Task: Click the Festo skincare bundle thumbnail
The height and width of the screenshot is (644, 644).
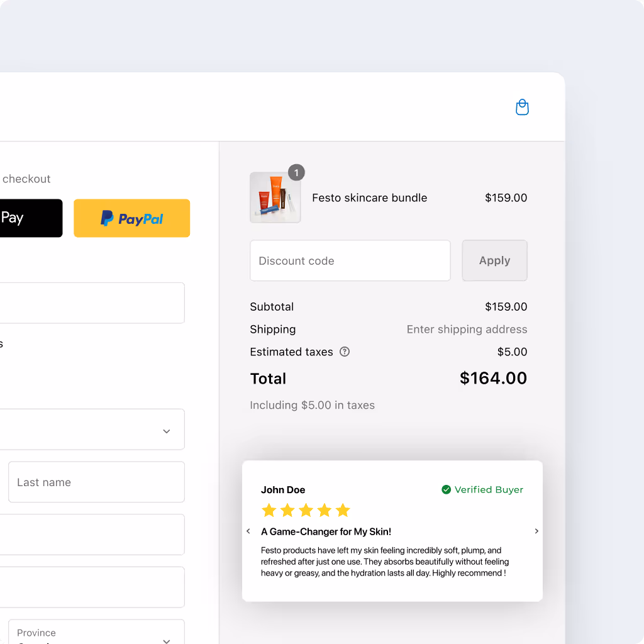Action: pyautogui.click(x=275, y=197)
